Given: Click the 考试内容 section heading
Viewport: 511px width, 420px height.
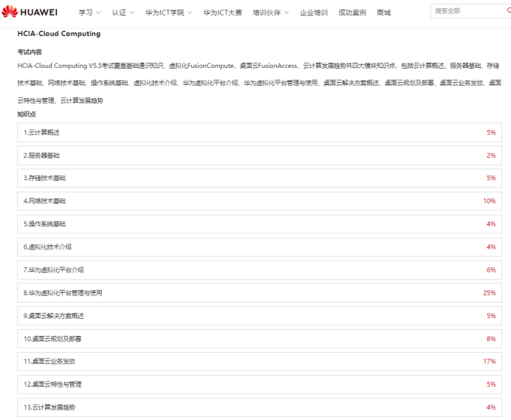Looking at the screenshot, I should (x=30, y=52).
